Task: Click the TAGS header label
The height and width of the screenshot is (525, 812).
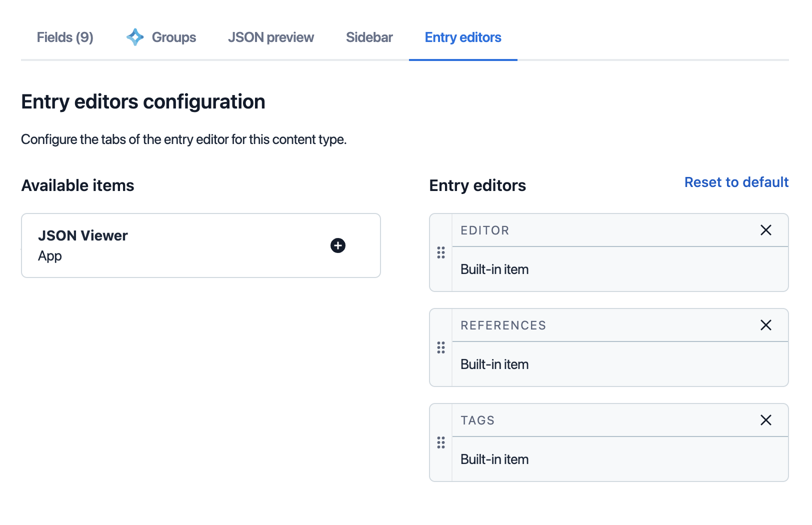Action: point(477,420)
